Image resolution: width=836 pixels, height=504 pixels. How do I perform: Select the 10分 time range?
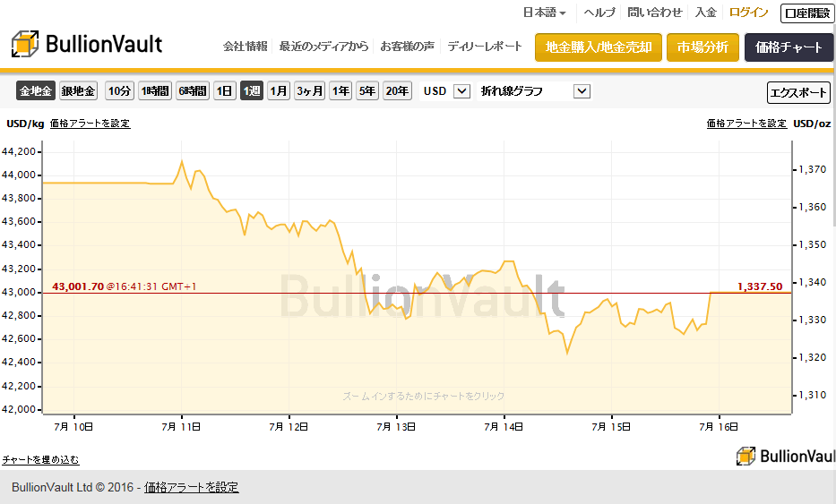click(x=119, y=91)
